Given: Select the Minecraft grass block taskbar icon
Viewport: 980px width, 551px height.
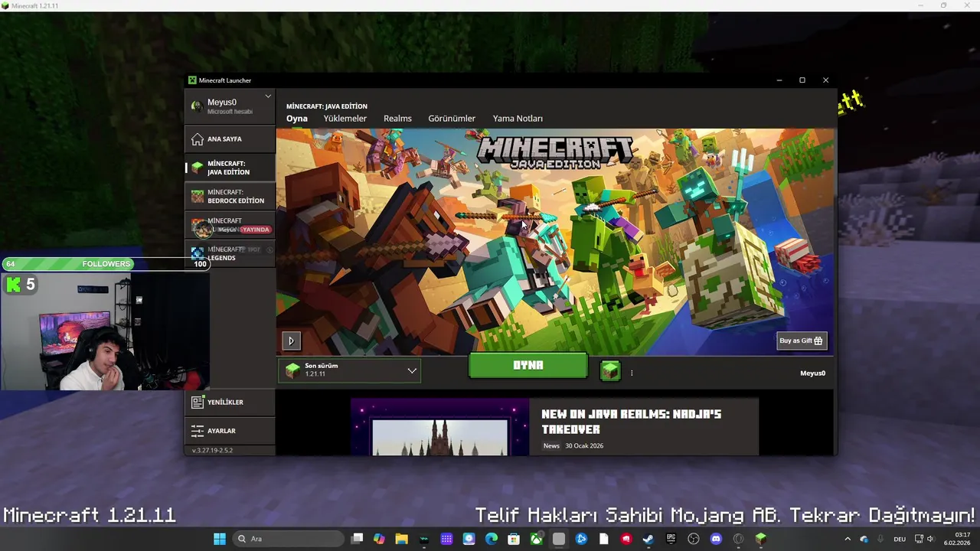Looking at the screenshot, I should click(760, 539).
